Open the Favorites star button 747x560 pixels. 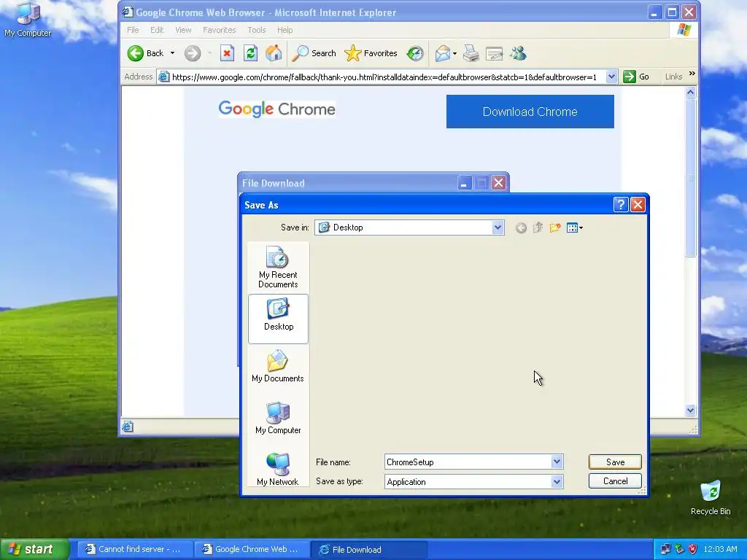tap(371, 53)
